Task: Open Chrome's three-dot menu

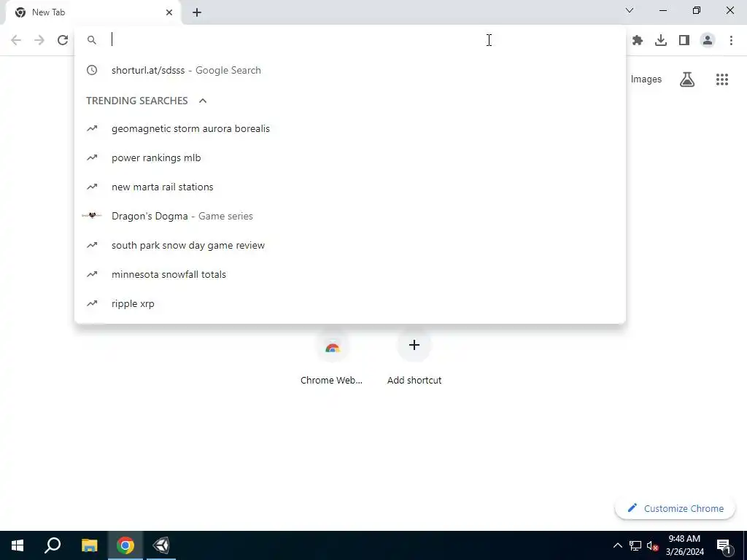Action: click(x=731, y=41)
